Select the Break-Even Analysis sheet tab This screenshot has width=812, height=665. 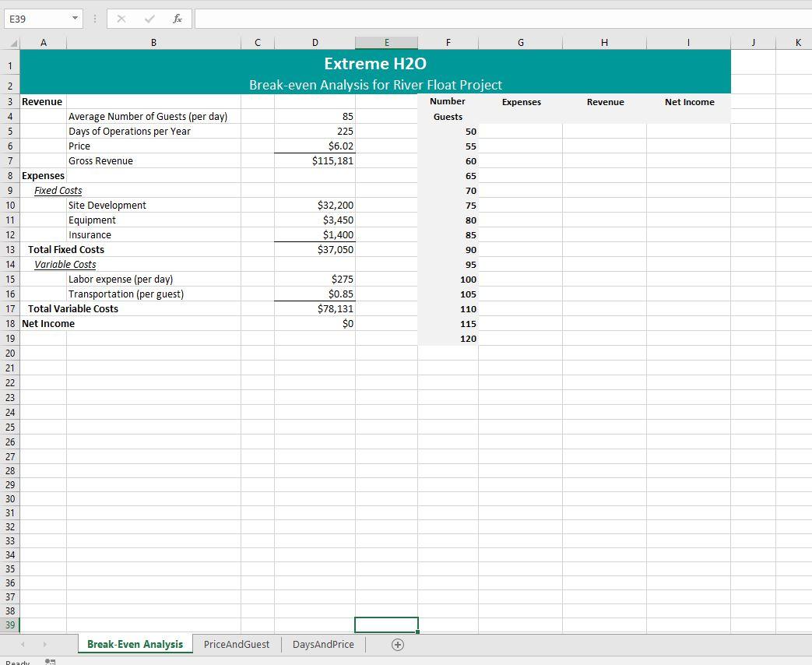pos(135,644)
